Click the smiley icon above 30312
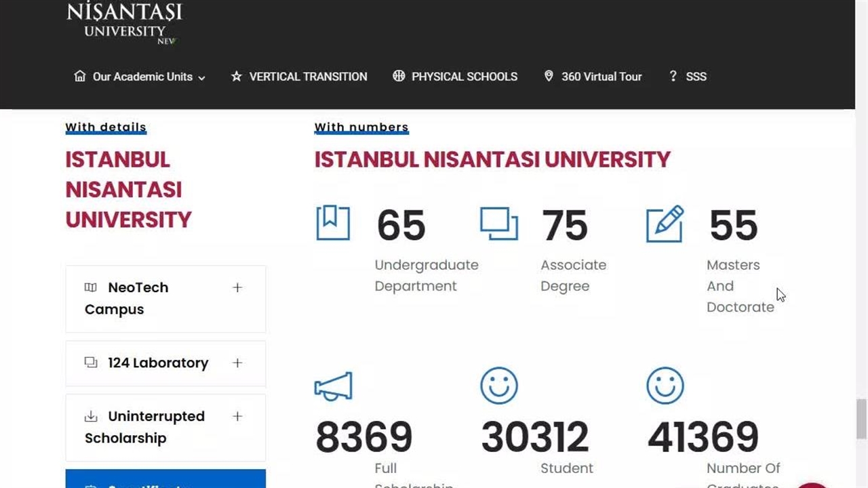This screenshot has width=868, height=488. (x=499, y=386)
